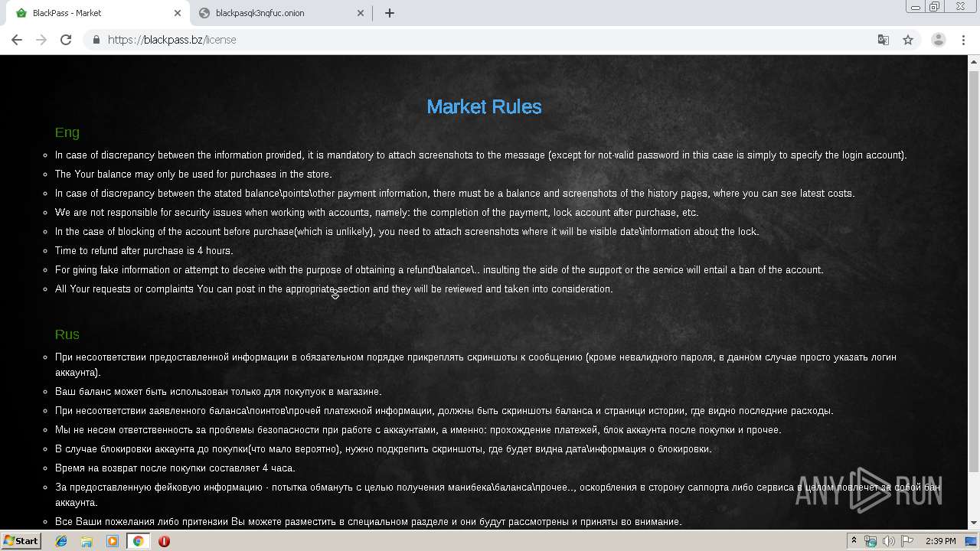
Task: Bookmark this page with the star icon
Action: pos(908,40)
